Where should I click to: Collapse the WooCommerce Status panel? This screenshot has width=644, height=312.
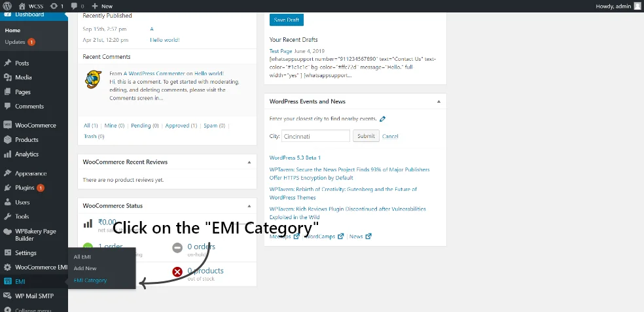pyautogui.click(x=249, y=206)
